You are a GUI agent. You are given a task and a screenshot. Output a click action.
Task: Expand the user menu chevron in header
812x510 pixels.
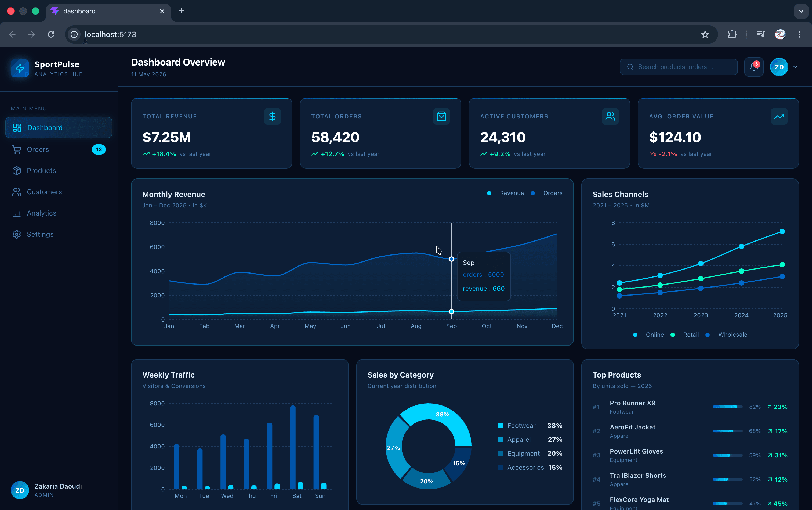795,67
